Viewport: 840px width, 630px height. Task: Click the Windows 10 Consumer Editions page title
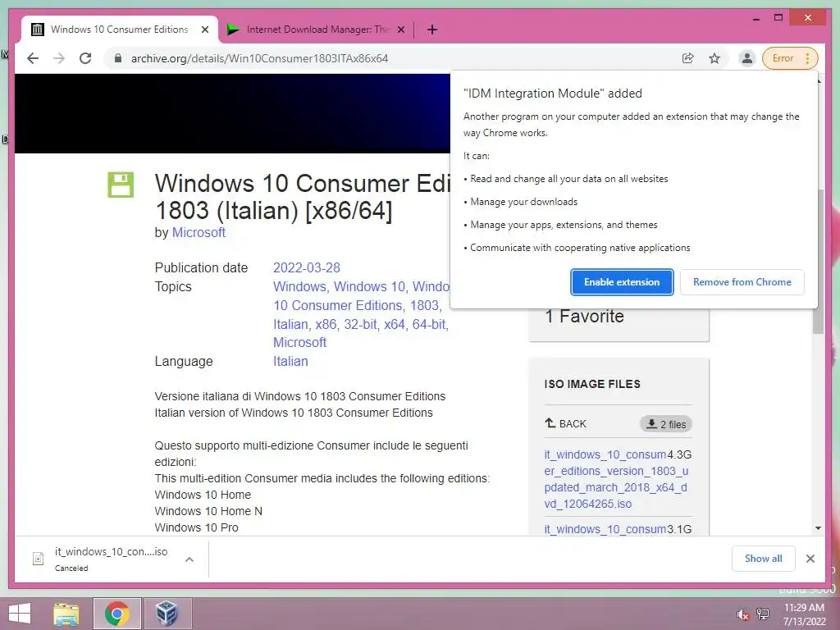click(303, 197)
